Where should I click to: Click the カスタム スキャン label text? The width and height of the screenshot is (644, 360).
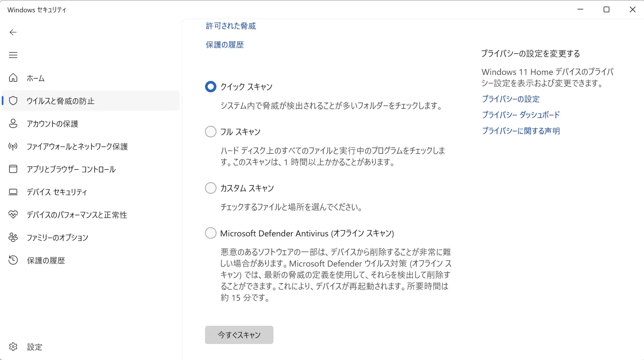tap(247, 188)
